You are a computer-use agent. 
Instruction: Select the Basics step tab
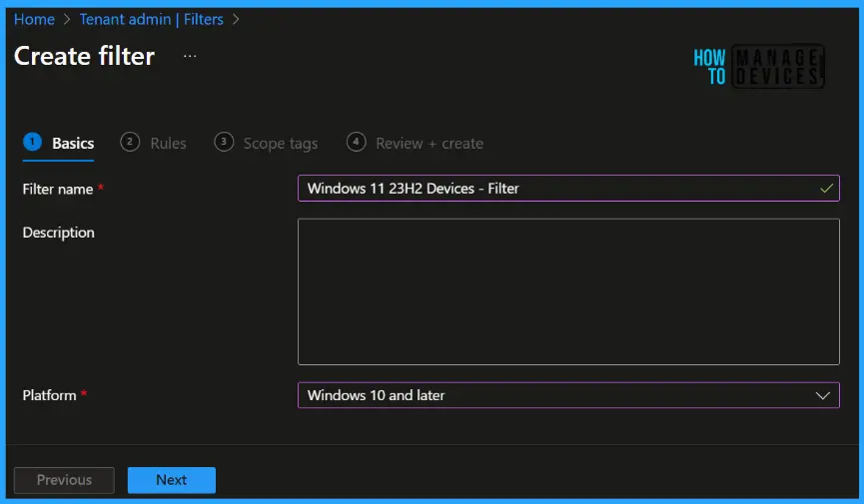click(x=58, y=143)
